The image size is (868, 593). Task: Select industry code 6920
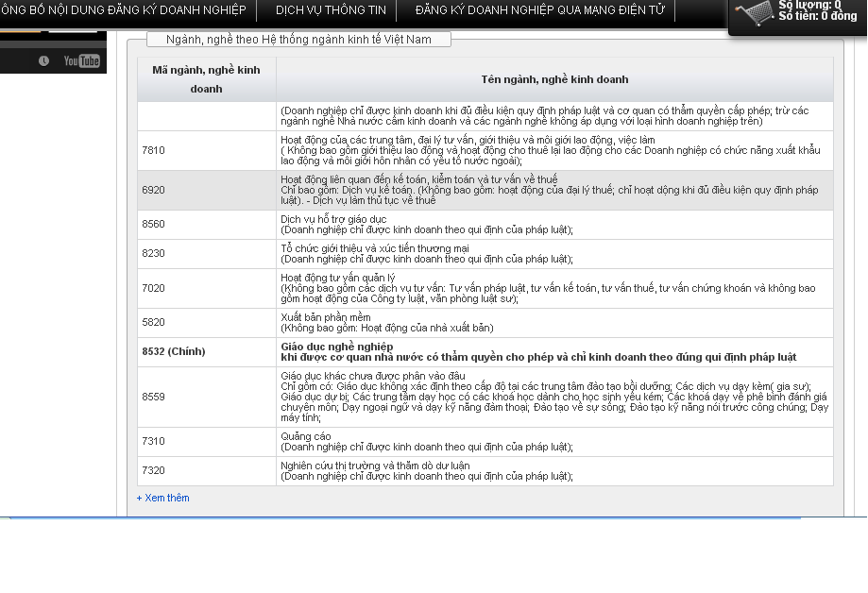pos(153,190)
